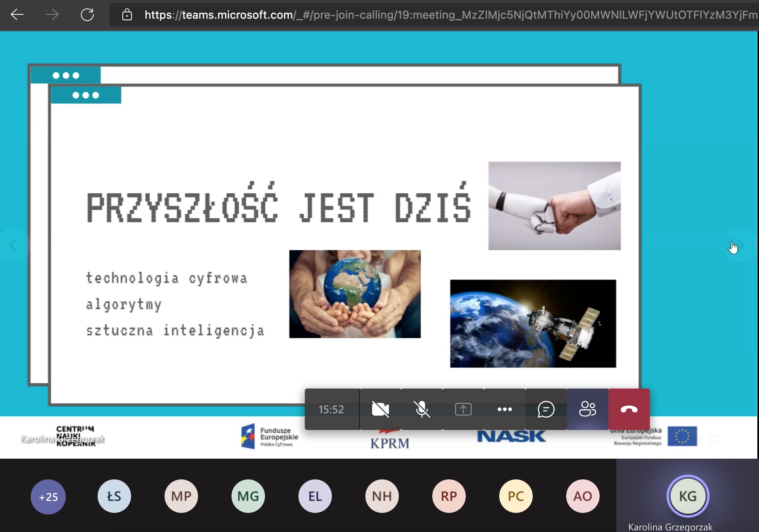This screenshot has height=532, width=759.
Task: Select participant avatar RP
Action: tap(449, 496)
